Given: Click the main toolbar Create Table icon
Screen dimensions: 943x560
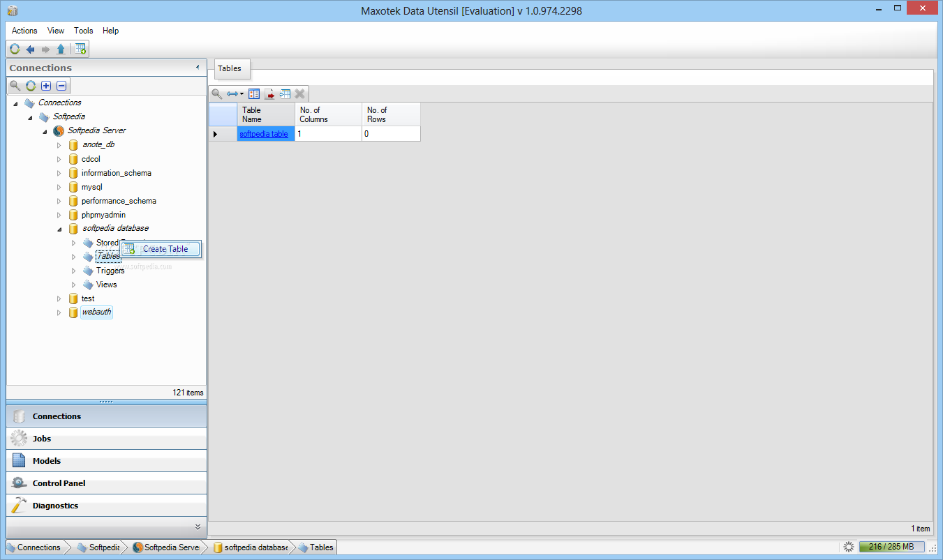Looking at the screenshot, I should tap(81, 49).
